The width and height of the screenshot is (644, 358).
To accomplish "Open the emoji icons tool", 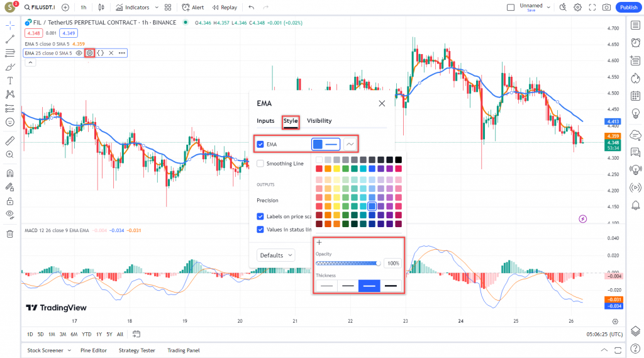I will point(10,122).
